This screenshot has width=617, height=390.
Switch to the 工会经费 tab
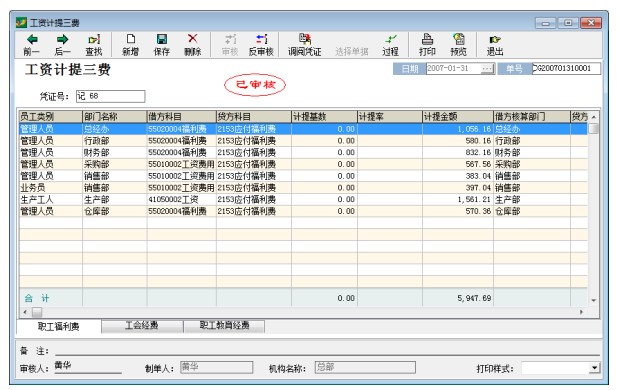pyautogui.click(x=142, y=325)
